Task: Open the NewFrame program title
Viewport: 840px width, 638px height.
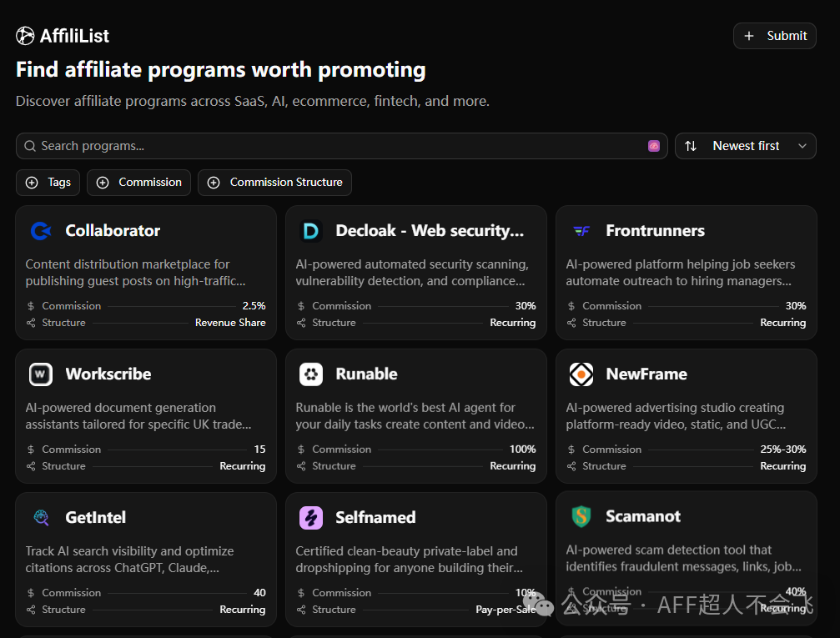Action: tap(646, 374)
